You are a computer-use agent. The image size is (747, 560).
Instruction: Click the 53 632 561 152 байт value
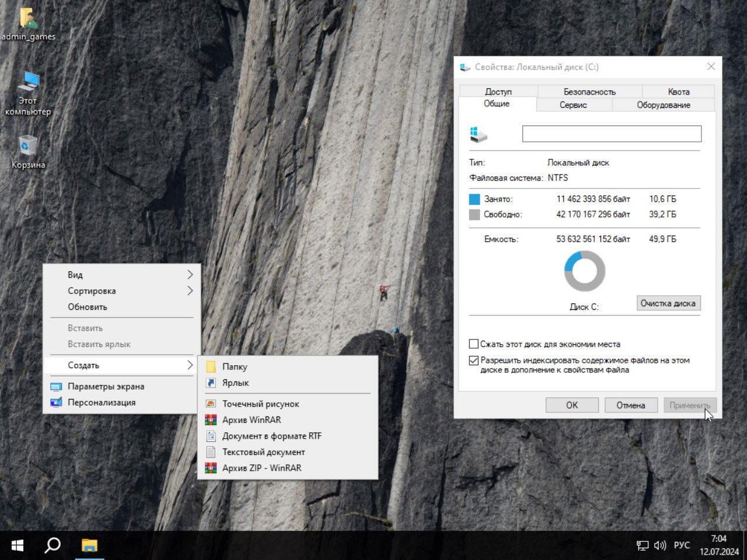tap(594, 239)
